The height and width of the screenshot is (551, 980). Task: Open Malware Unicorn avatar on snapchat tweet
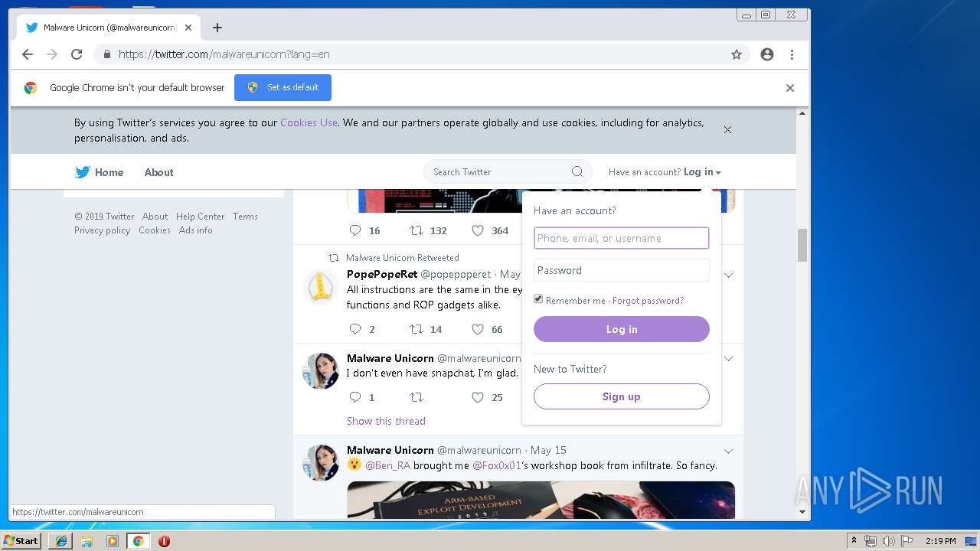pyautogui.click(x=321, y=370)
